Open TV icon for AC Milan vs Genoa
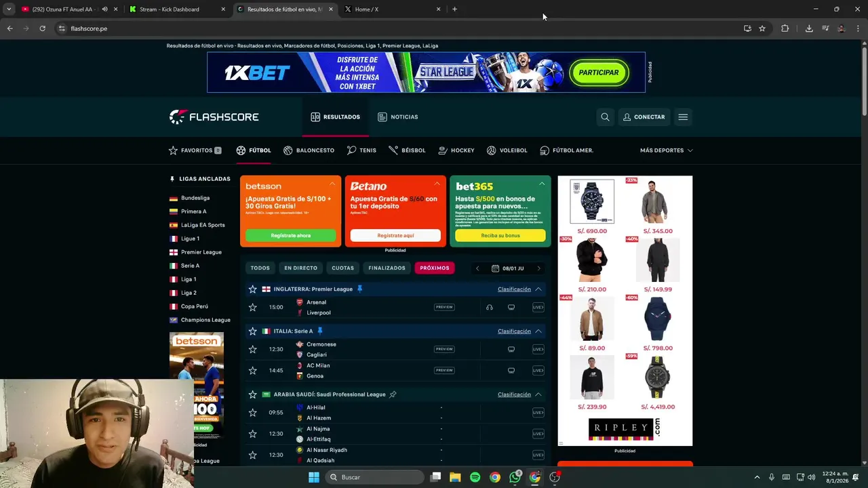Viewport: 868px width, 488px height. click(x=511, y=370)
